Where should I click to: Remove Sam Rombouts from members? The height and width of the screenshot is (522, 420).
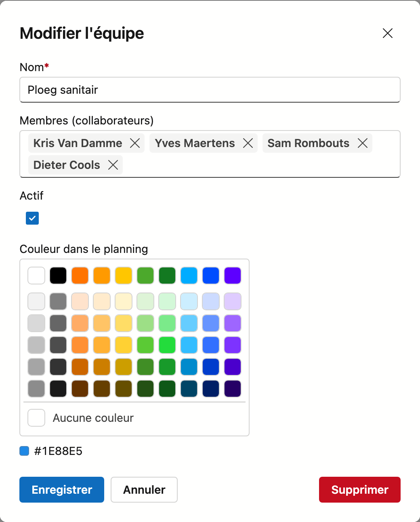click(x=363, y=143)
